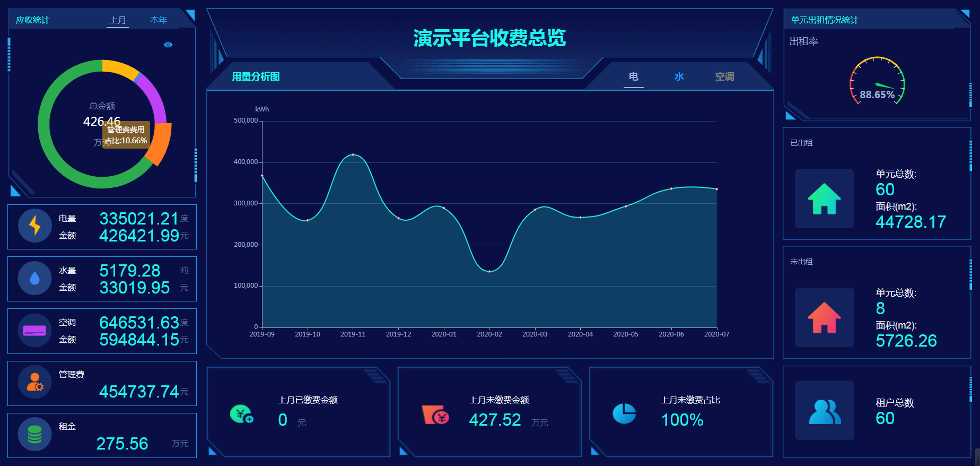The image size is (980, 466).
Task: Click the 2020-02 lowest data point
Action: click(489, 271)
